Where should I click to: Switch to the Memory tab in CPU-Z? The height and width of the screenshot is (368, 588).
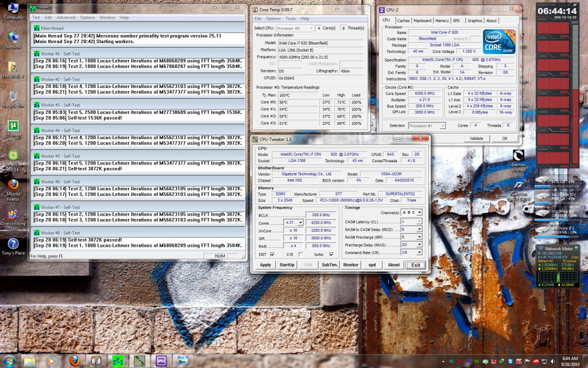(442, 21)
